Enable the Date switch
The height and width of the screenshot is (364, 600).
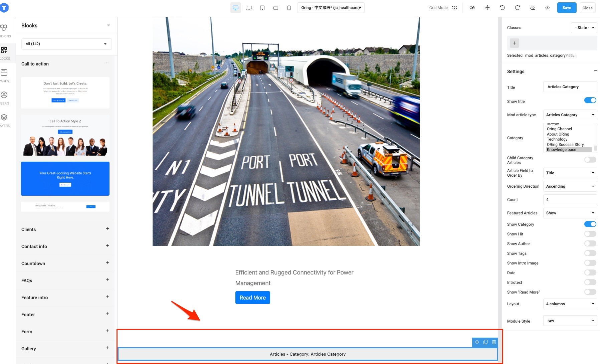(590, 272)
